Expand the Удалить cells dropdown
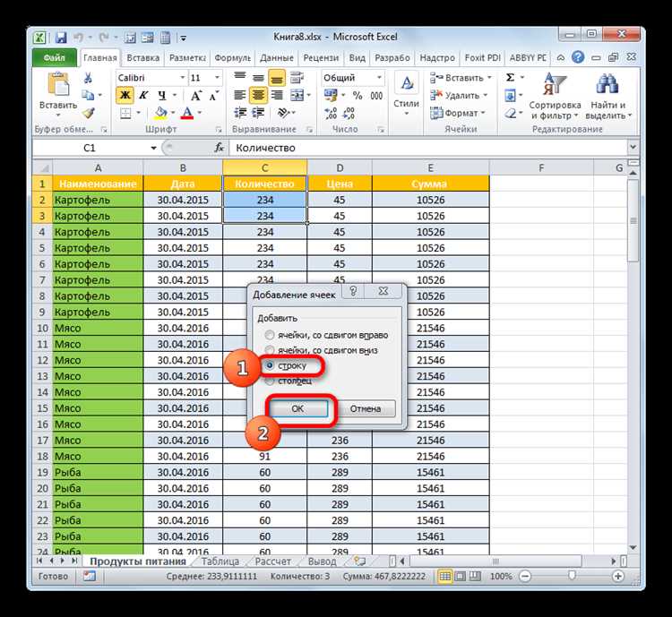Screen dimensions: 672x617 [x=485, y=95]
